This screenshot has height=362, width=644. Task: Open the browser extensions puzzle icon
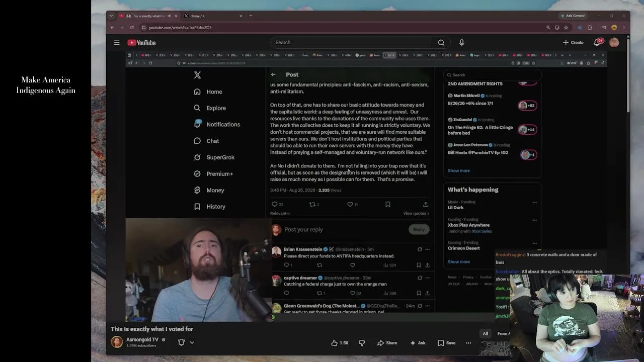coord(590,28)
